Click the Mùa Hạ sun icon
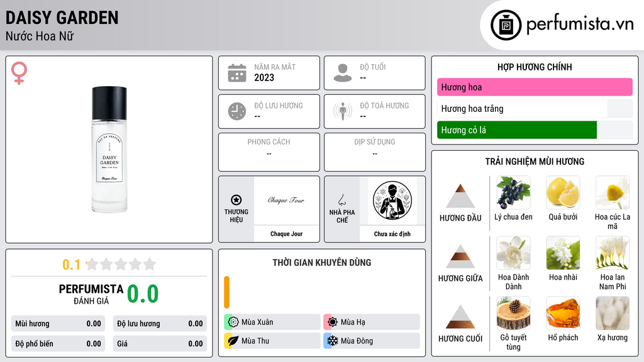 (333, 322)
